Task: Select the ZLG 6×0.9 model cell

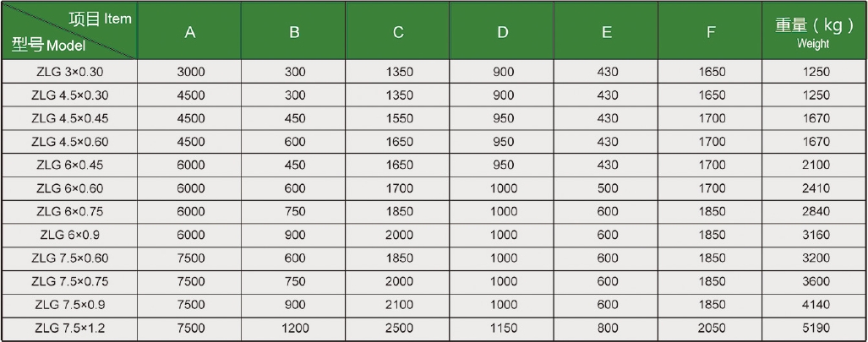Action: (x=70, y=235)
